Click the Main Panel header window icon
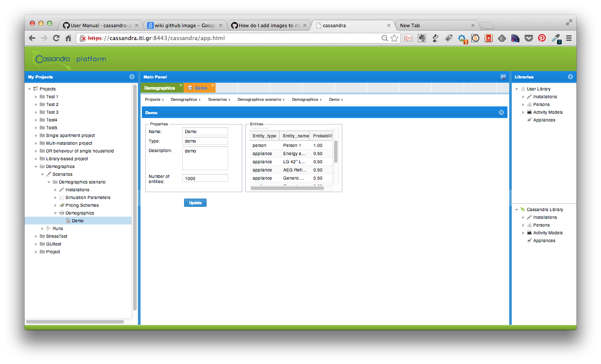The image size is (601, 364). coord(503,77)
